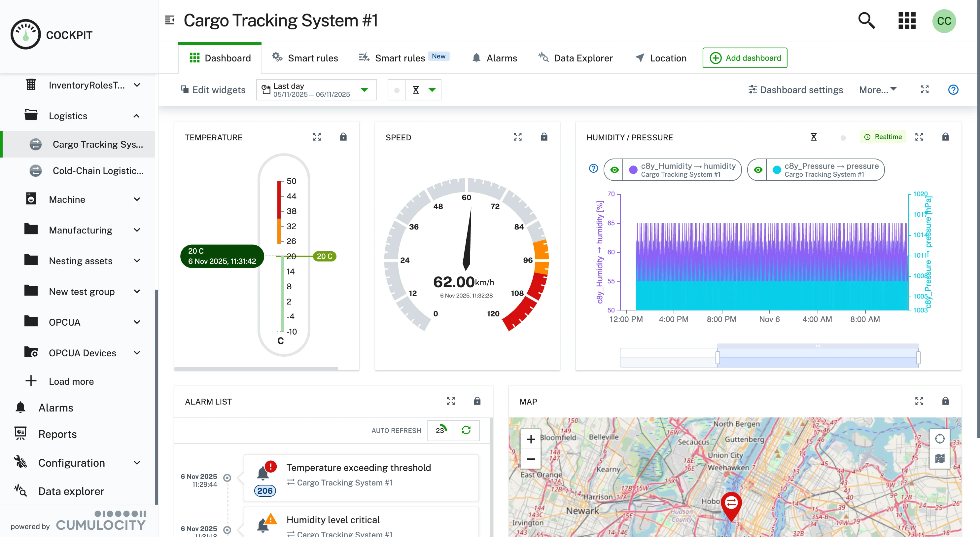Click the Add dashboard button
This screenshot has width=980, height=537.
[745, 58]
